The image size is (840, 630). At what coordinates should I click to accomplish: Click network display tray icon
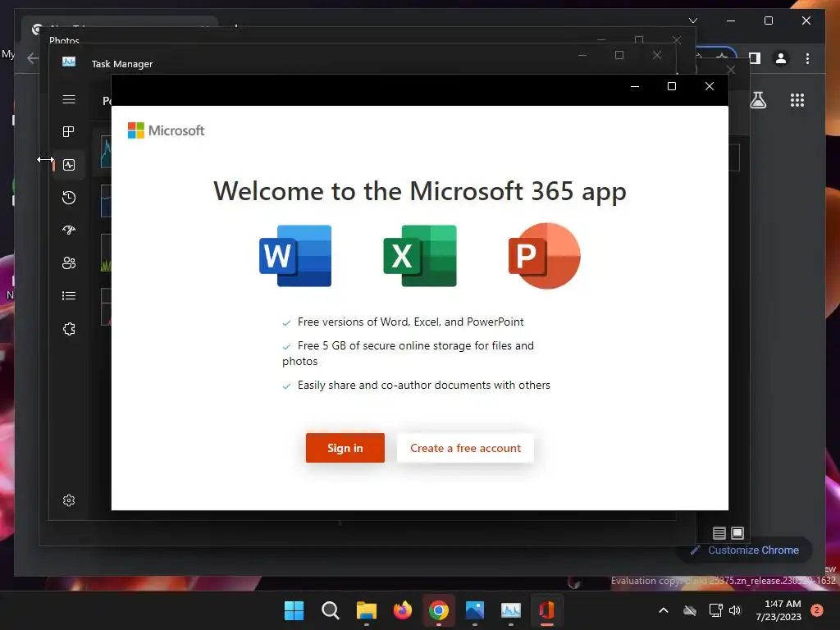click(x=715, y=610)
